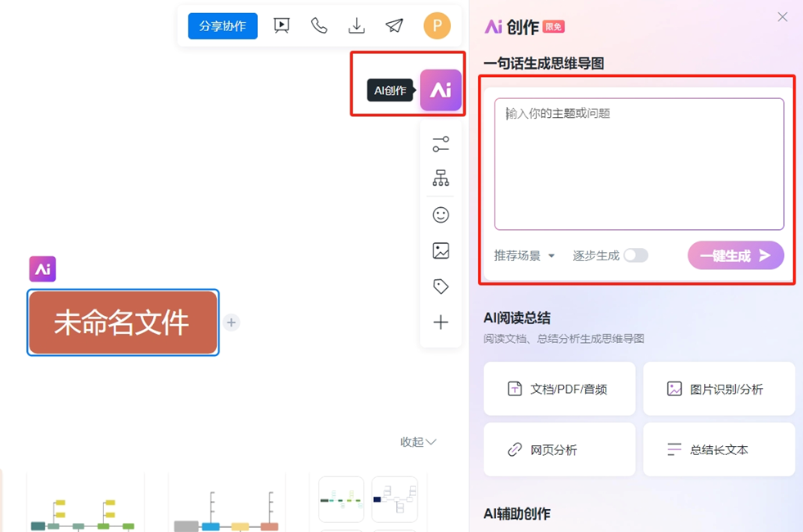This screenshot has height=532, width=803.
Task: Select the layout structure icon in sidebar
Action: click(x=440, y=178)
